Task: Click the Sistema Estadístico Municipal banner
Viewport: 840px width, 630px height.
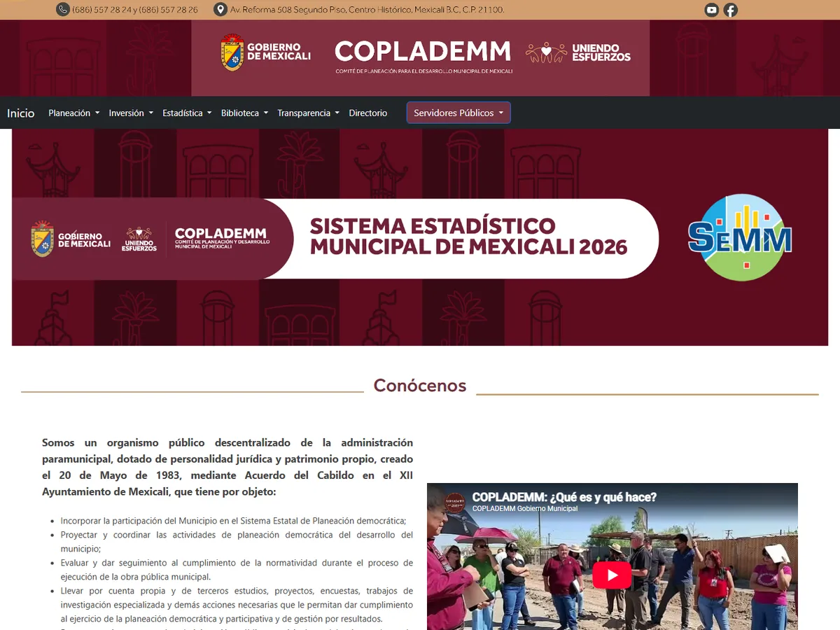Action: point(420,237)
